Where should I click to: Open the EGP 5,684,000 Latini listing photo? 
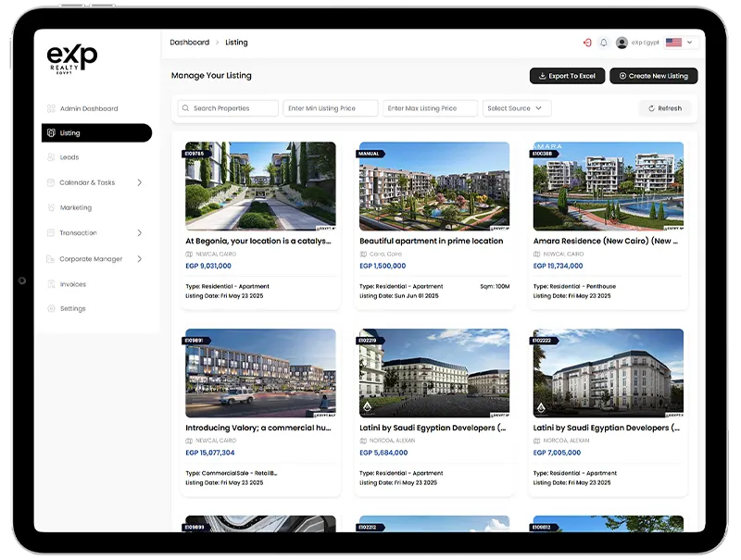(434, 373)
